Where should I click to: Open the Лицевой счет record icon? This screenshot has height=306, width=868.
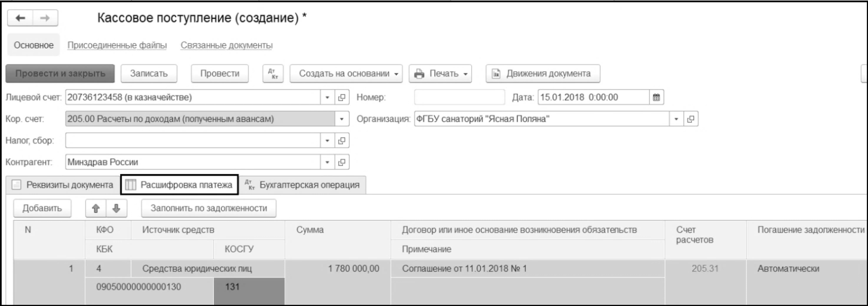pyautogui.click(x=343, y=97)
